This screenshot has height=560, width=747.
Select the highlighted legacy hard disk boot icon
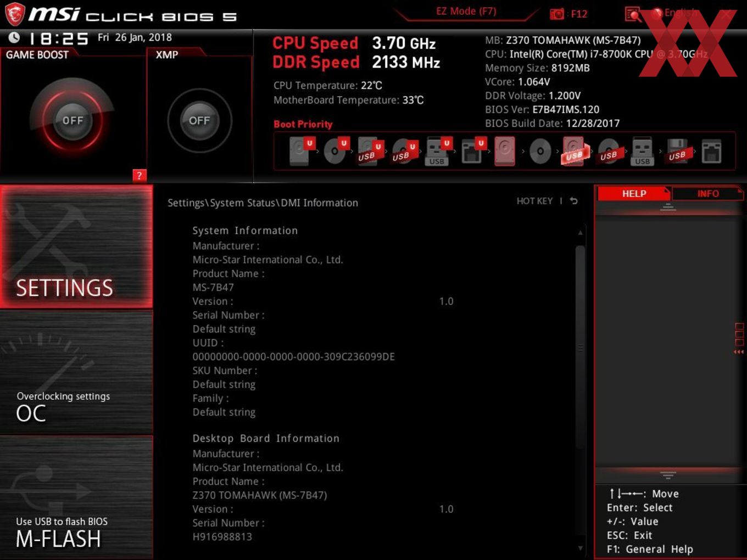[505, 151]
